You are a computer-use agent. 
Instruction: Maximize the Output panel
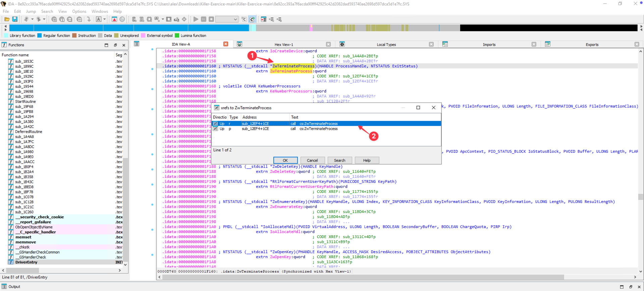[x=622, y=287]
